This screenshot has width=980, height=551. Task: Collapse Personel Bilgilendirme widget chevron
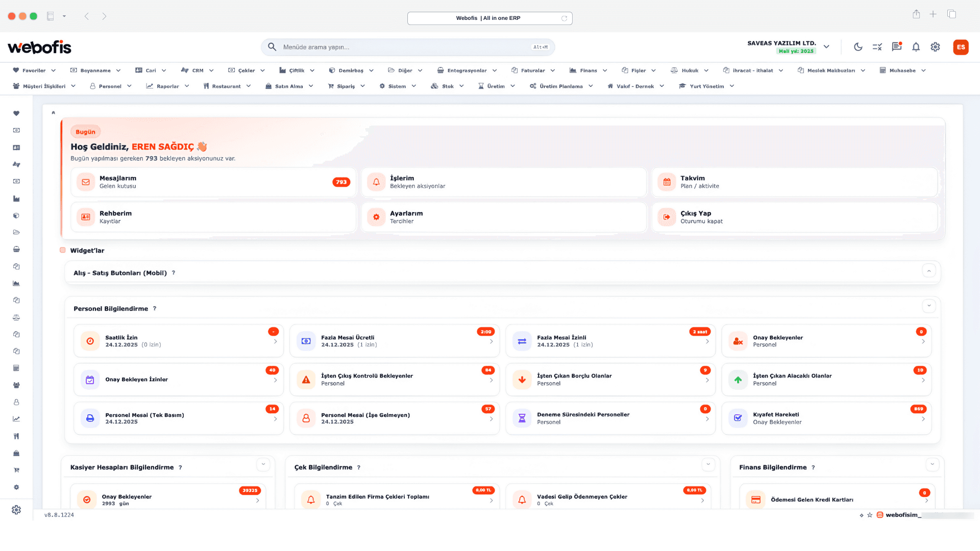point(928,306)
